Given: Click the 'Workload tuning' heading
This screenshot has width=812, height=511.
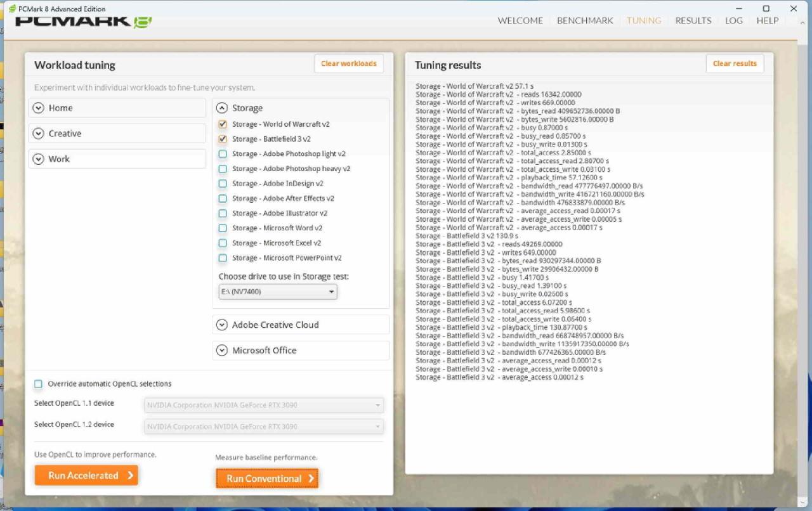Looking at the screenshot, I should click(75, 65).
